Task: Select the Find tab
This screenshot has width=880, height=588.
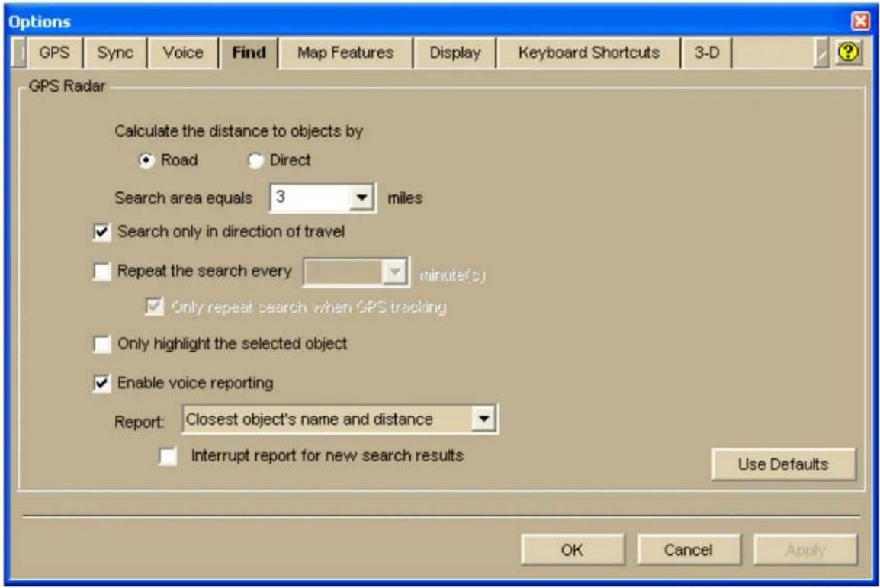Action: (x=249, y=53)
